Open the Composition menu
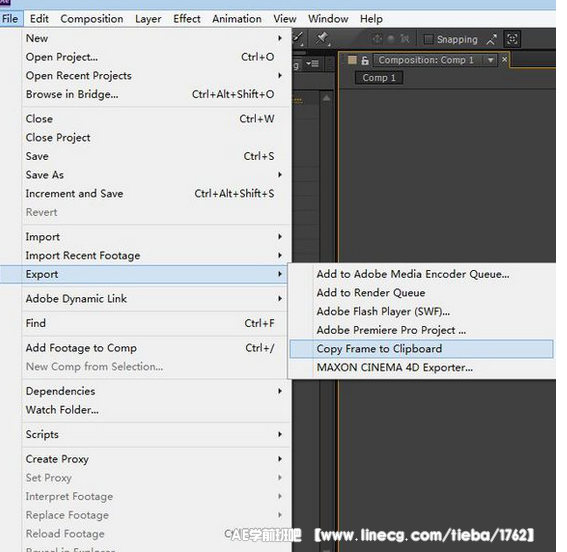 [x=92, y=19]
